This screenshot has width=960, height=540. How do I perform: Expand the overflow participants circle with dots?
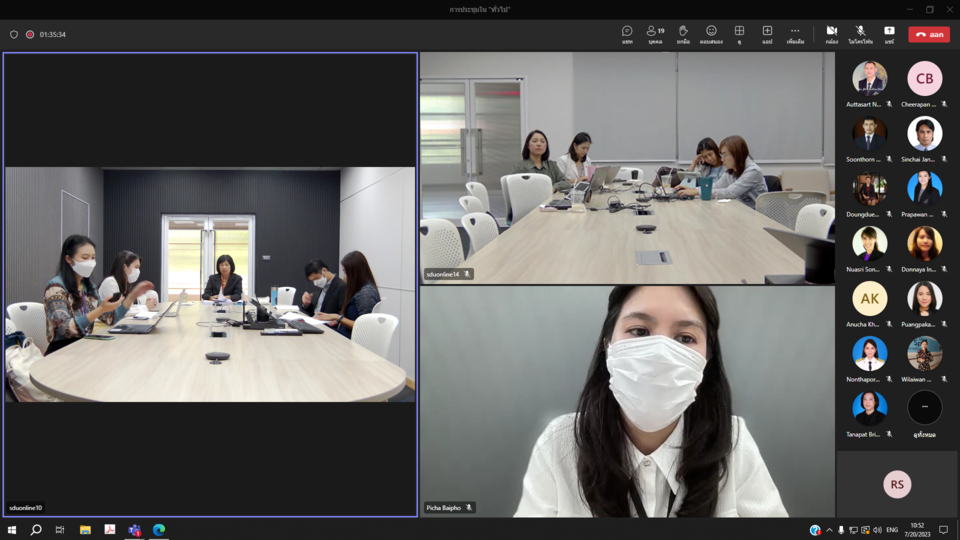pyautogui.click(x=924, y=408)
